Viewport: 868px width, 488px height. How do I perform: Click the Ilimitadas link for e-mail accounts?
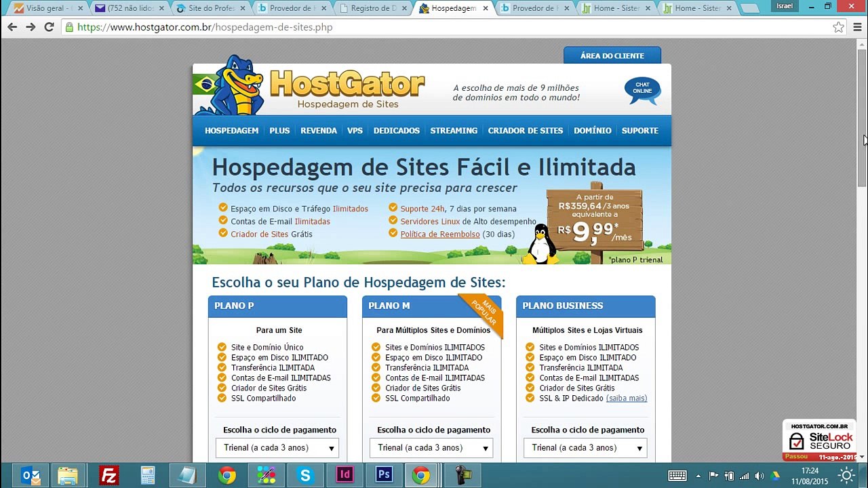coord(313,222)
